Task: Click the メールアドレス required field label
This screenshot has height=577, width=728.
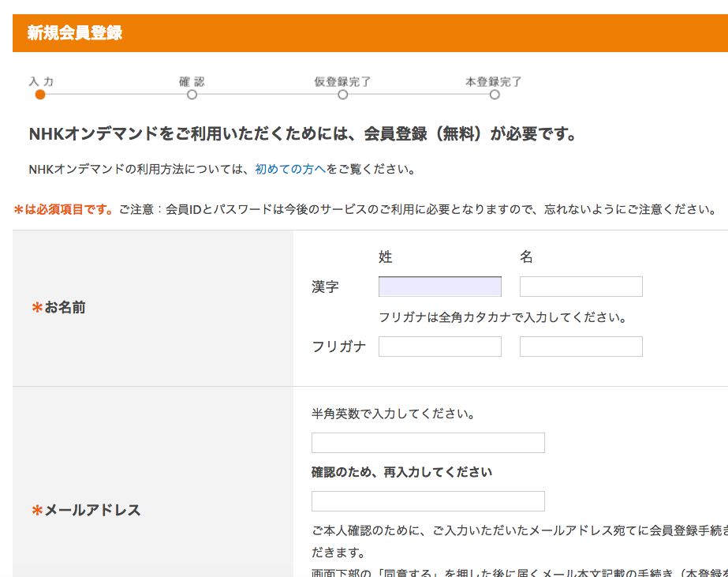Action: coord(86,510)
